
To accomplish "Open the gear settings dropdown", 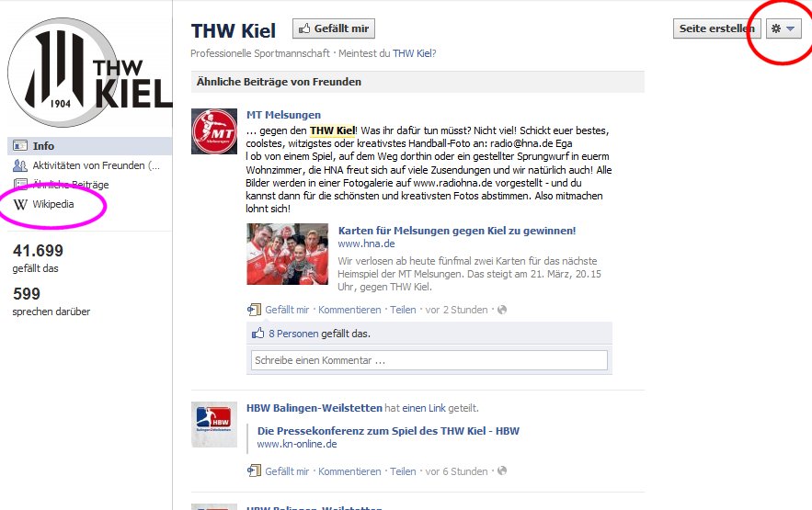I will click(x=783, y=29).
